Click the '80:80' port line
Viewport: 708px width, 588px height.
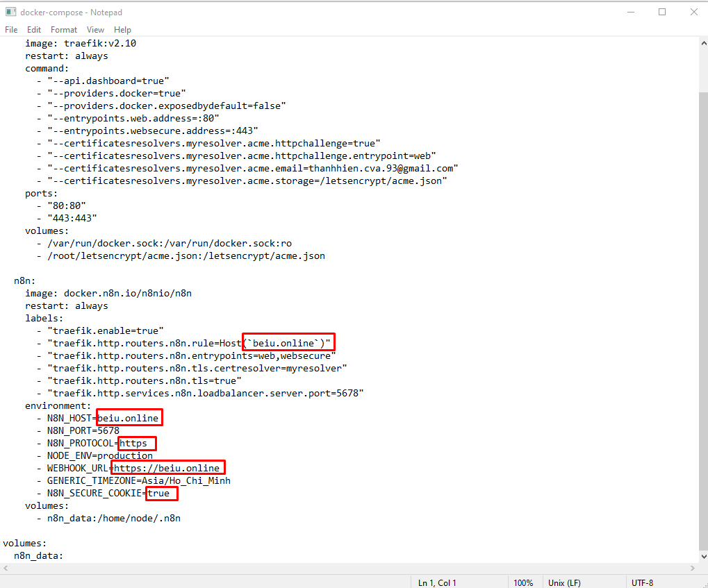point(61,205)
